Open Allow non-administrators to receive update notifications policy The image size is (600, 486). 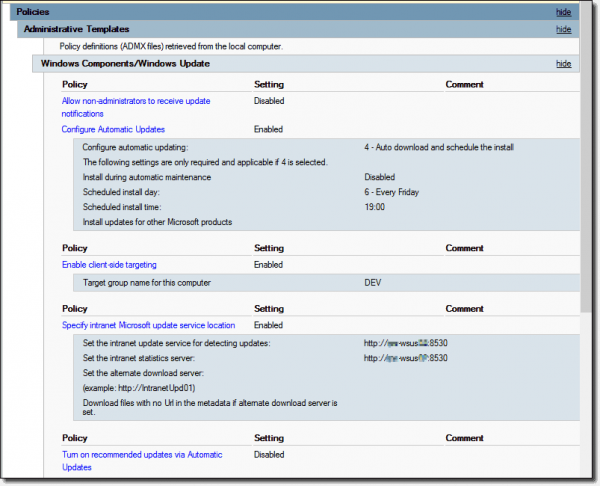(x=136, y=107)
